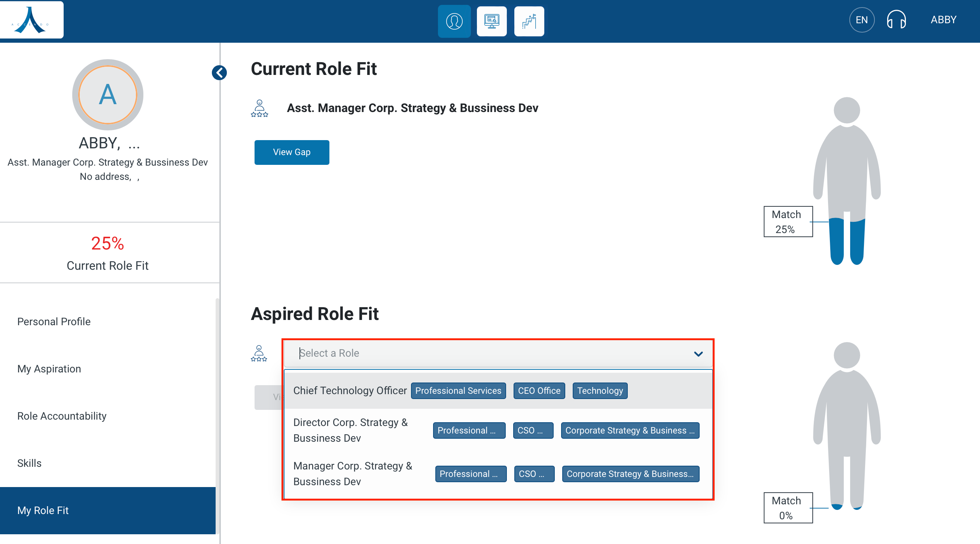Open the EN language selector
980x544 pixels.
861,20
